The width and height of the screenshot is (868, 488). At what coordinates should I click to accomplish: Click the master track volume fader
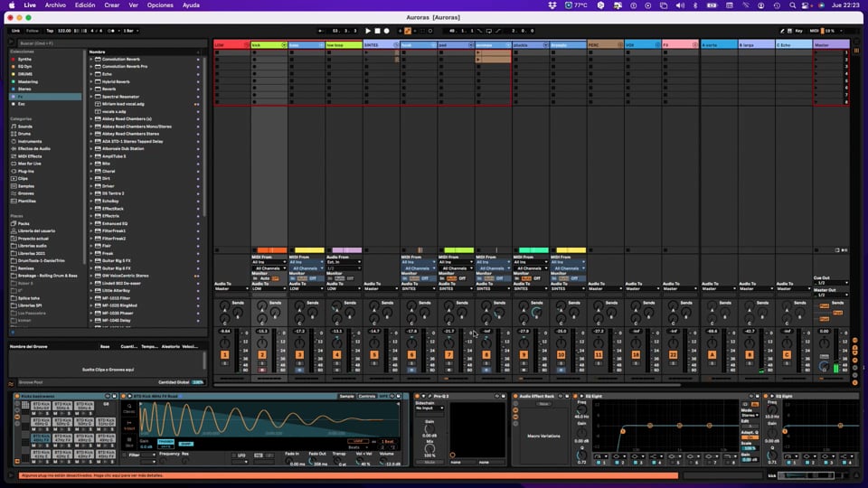[837, 352]
